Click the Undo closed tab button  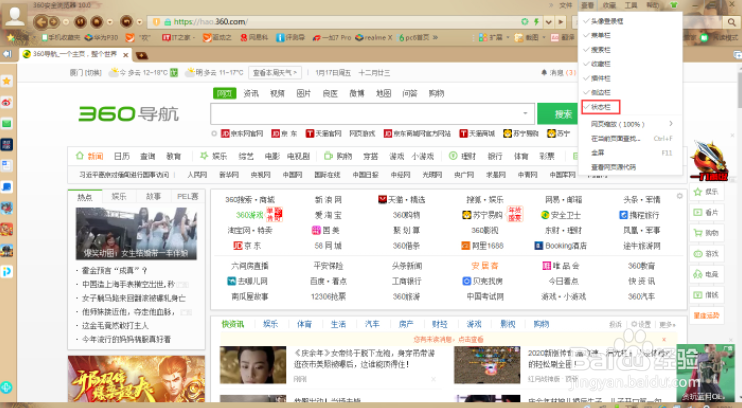click(126, 22)
